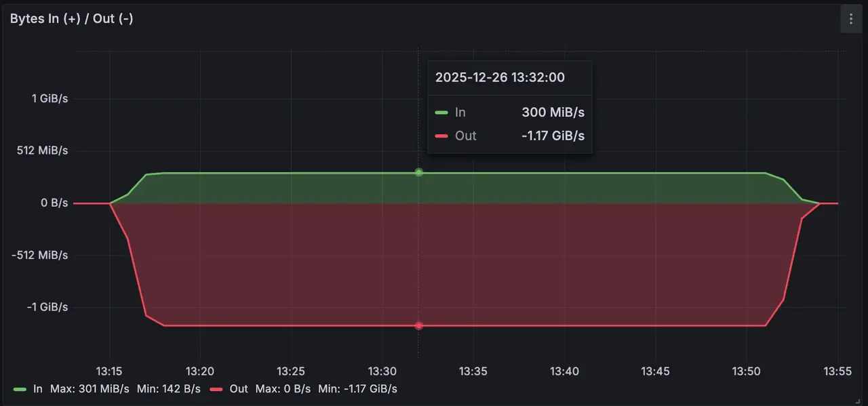Viewport: 868px width, 406px height.
Task: Click the green In legend color swatch
Action: (x=20, y=389)
